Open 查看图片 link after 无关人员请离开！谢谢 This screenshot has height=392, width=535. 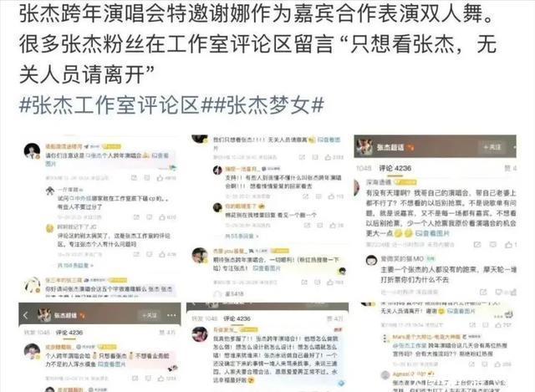(x=461, y=311)
